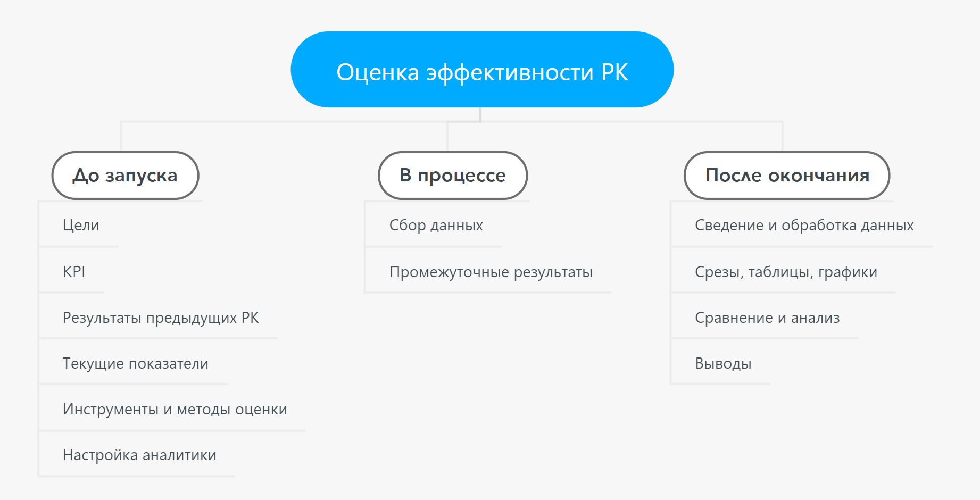Click the "KPI" item
The width and height of the screenshot is (980, 500).
[74, 272]
